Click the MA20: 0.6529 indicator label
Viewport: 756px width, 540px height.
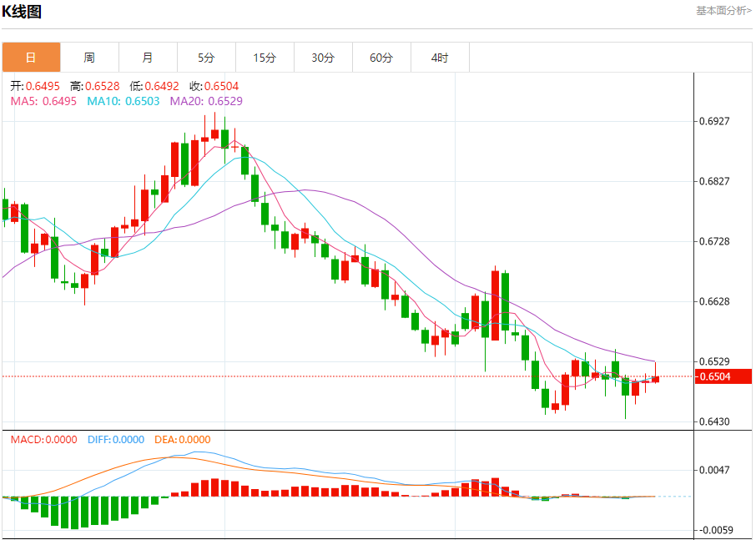[206, 101]
